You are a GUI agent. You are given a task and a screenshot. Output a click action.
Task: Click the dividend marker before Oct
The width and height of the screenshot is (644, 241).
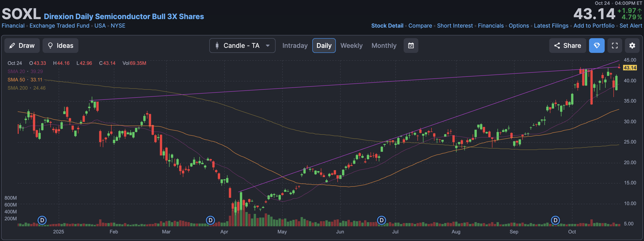555,220
